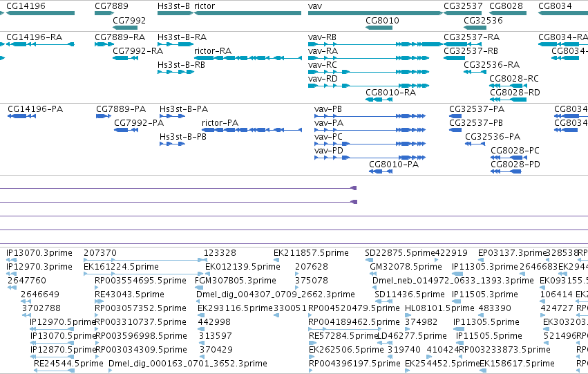Select the CG32536 gene label

(483, 20)
